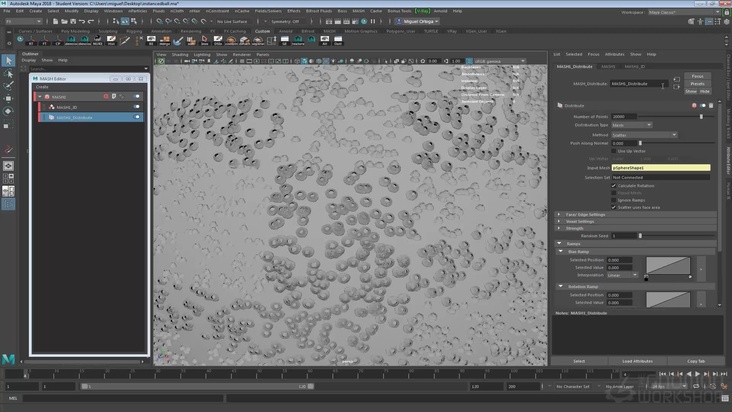The image size is (732, 412).
Task: Select the arrow Select tool
Action: coord(8,60)
